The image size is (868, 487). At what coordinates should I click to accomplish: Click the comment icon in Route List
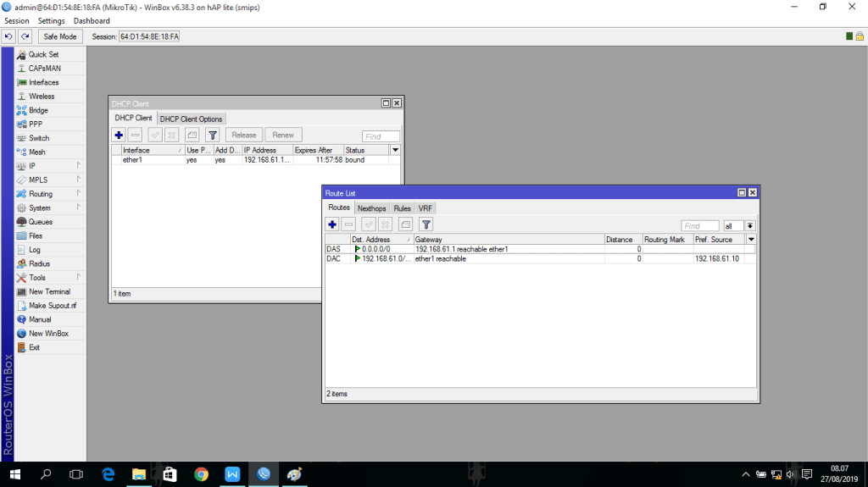[x=406, y=224]
